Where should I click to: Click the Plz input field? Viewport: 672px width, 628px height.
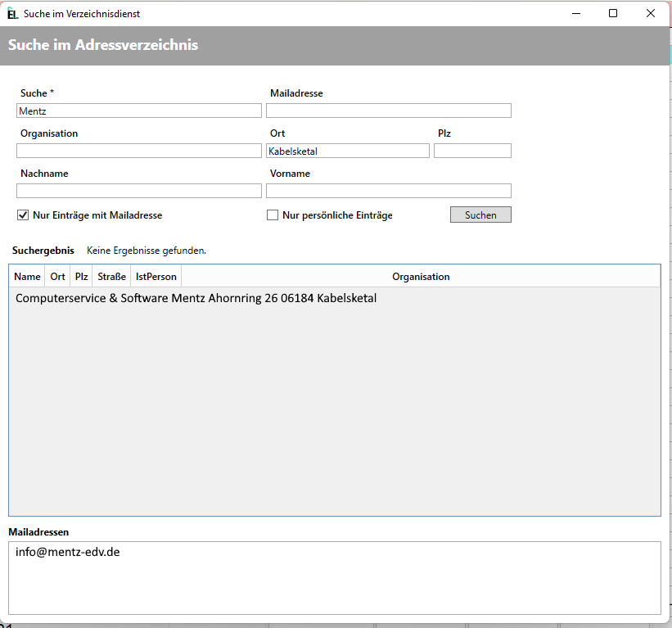coord(472,151)
